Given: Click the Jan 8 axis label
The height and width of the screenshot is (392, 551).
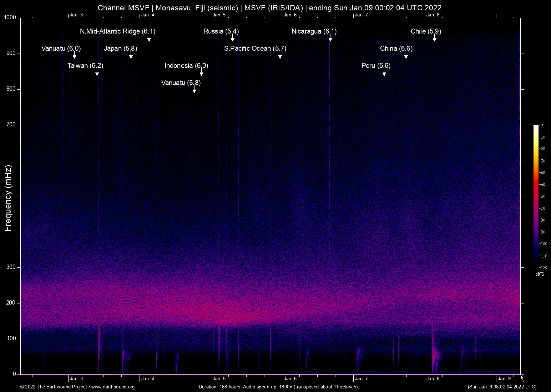Looking at the screenshot, I should coord(433,378).
